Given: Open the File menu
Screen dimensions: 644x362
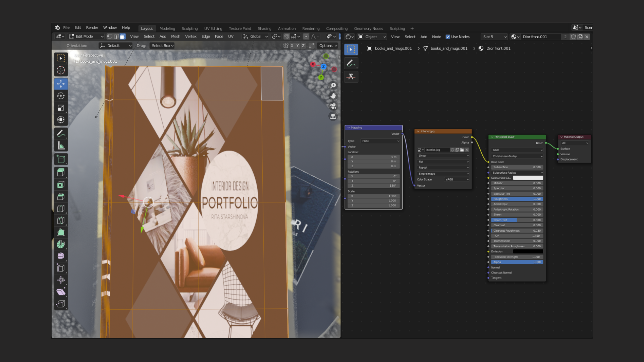Looking at the screenshot, I should coord(66,27).
